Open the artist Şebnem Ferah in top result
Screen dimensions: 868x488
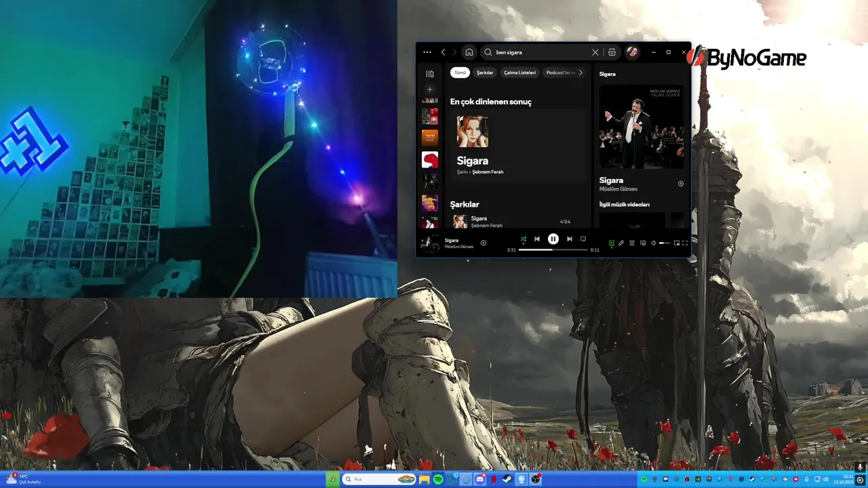[488, 172]
